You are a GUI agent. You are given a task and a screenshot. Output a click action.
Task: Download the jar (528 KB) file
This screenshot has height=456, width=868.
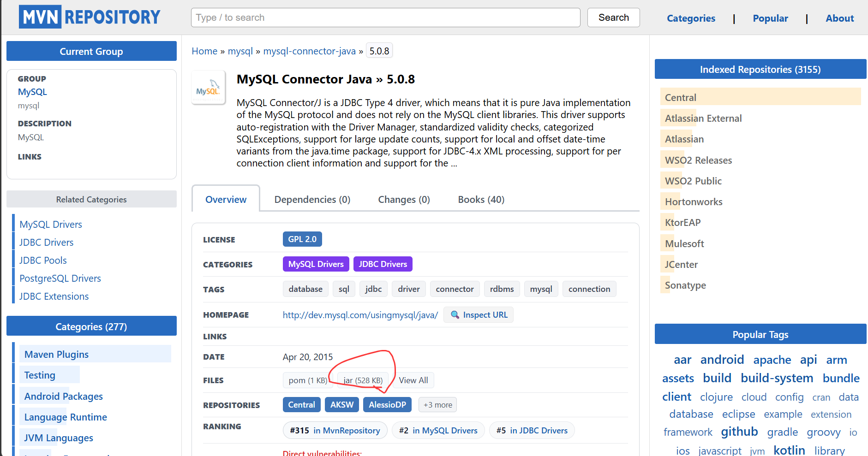tap(363, 380)
